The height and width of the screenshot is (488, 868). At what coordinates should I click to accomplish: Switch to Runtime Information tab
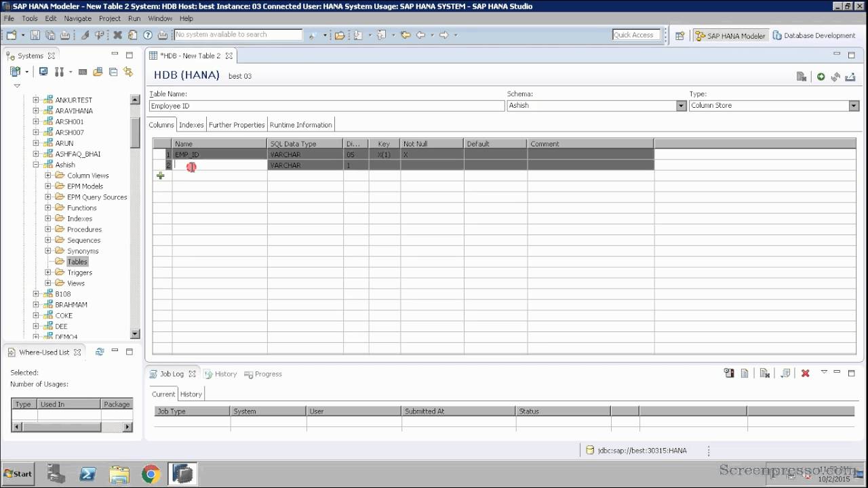tap(300, 125)
